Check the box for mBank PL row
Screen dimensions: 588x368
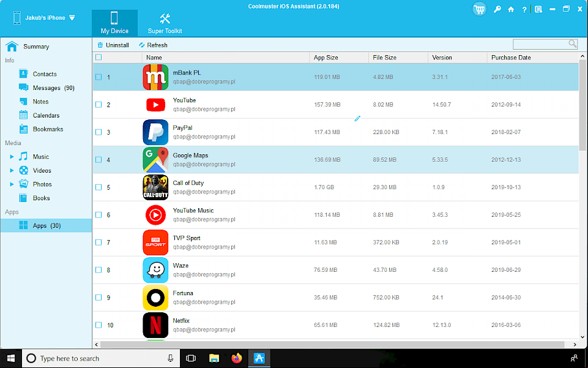[99, 77]
